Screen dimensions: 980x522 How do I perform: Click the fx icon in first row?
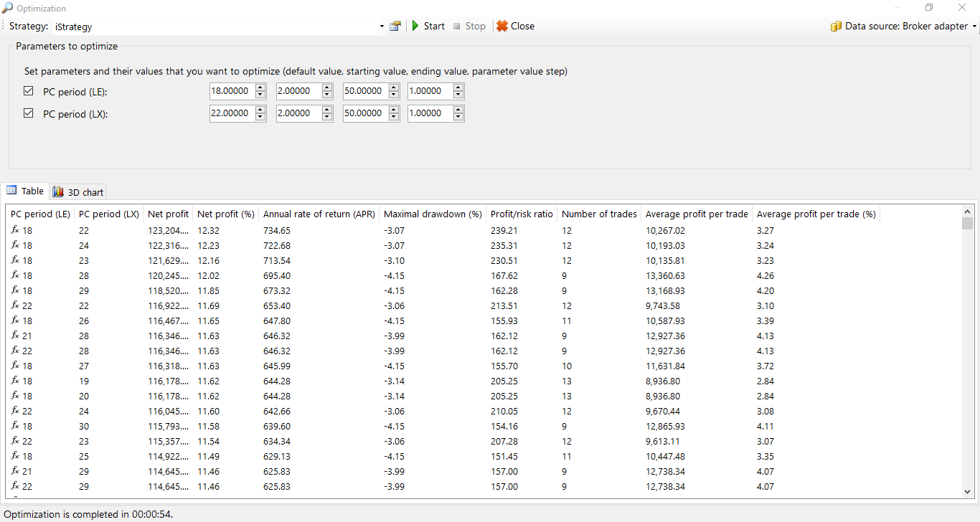point(15,230)
